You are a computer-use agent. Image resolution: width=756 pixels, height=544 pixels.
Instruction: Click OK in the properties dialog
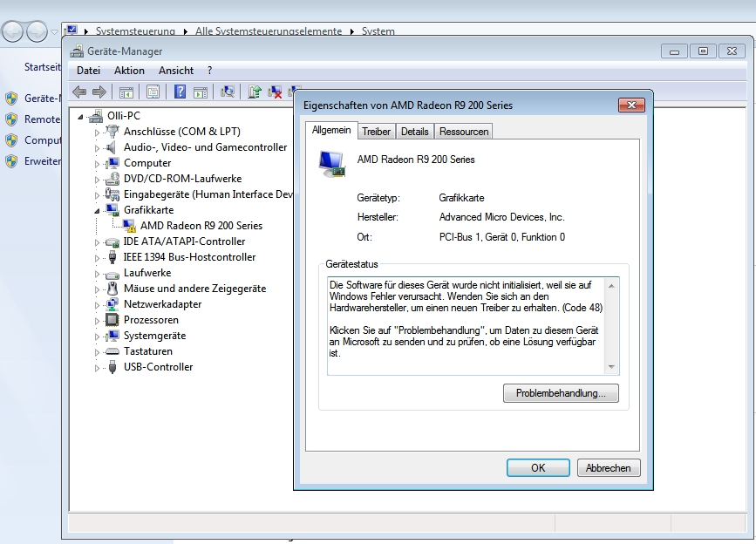click(x=538, y=468)
